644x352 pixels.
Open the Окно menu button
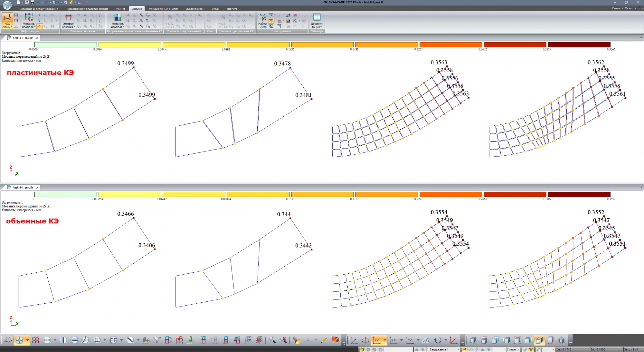coord(628,8)
